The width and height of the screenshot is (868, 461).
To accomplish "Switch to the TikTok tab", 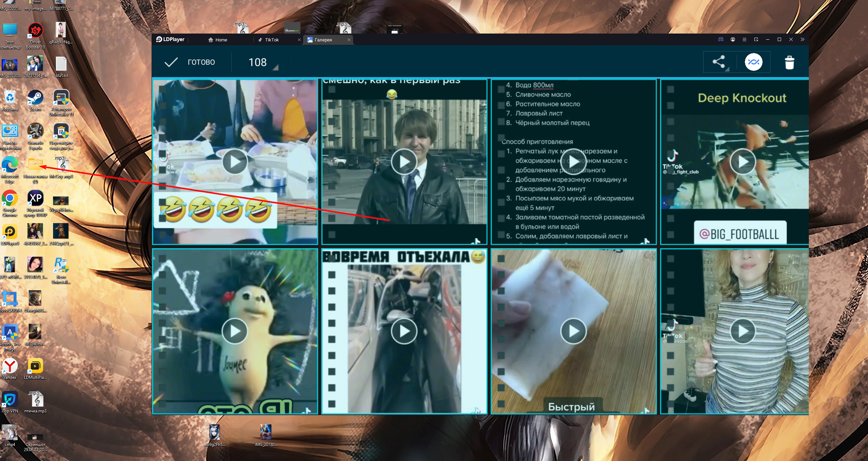I will (272, 40).
